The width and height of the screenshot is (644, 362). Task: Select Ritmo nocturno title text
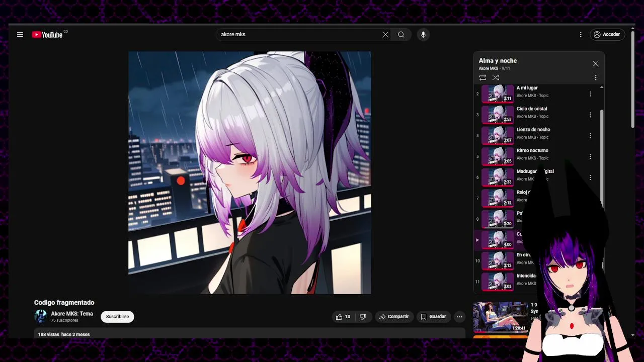click(532, 150)
